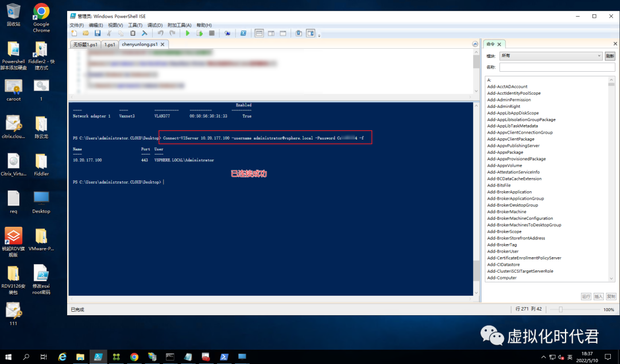Open the 视图(V) menu
620x364 pixels.
point(115,25)
